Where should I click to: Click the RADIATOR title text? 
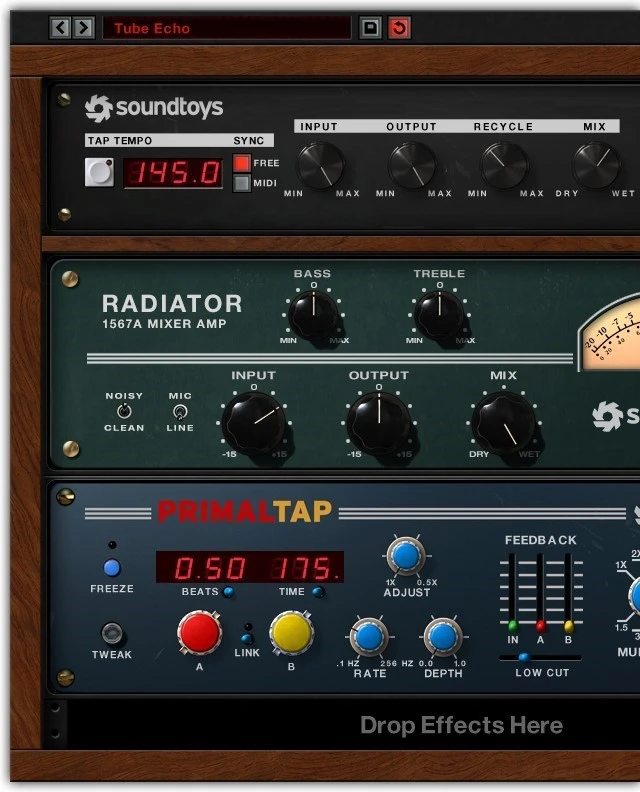pos(172,304)
